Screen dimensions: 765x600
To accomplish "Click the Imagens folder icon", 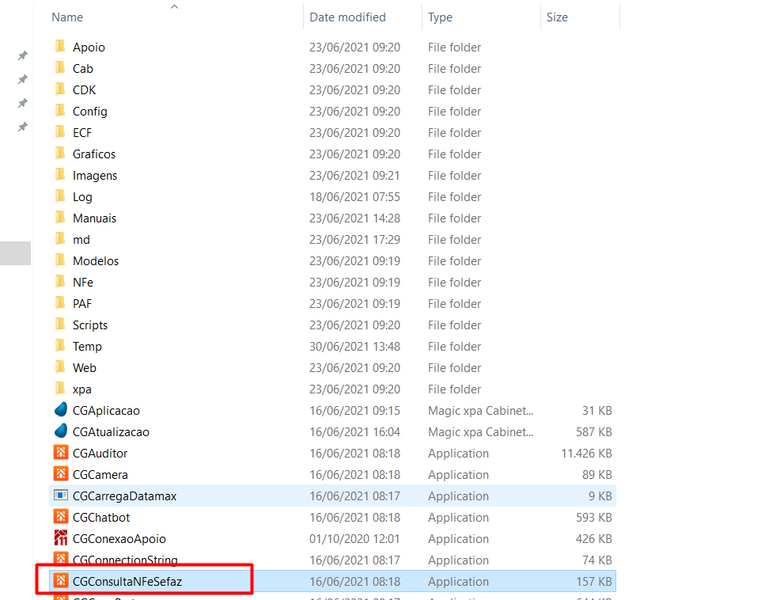I will pyautogui.click(x=60, y=175).
